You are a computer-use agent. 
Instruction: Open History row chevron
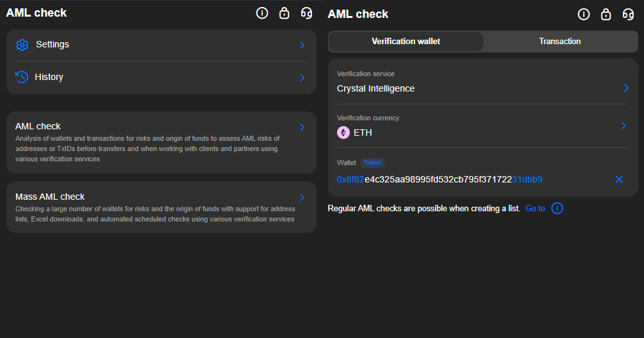coord(302,77)
